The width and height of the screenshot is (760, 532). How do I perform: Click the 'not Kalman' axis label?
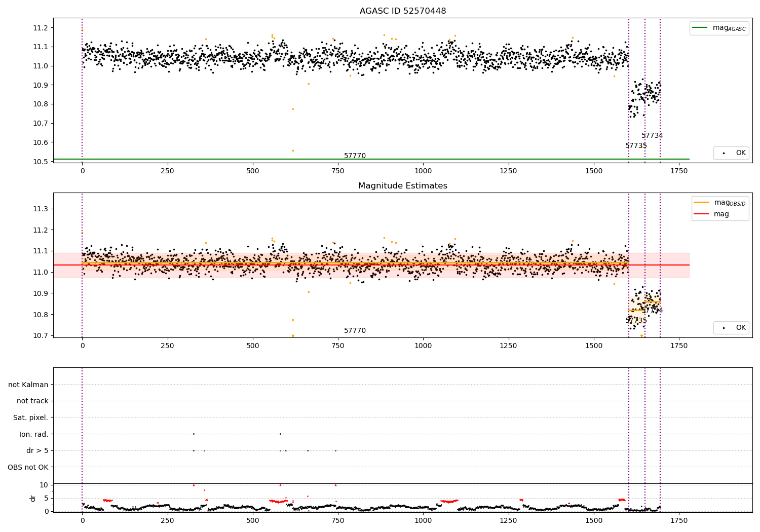pos(28,385)
